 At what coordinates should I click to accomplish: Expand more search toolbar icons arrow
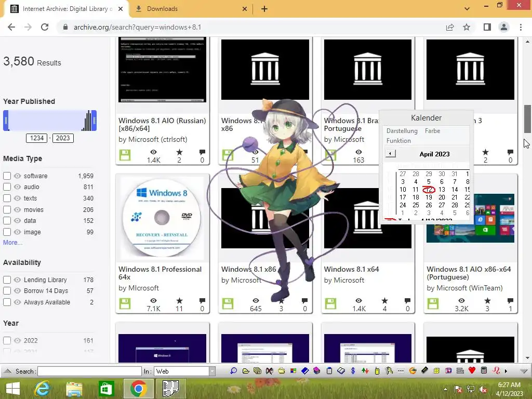click(506, 371)
